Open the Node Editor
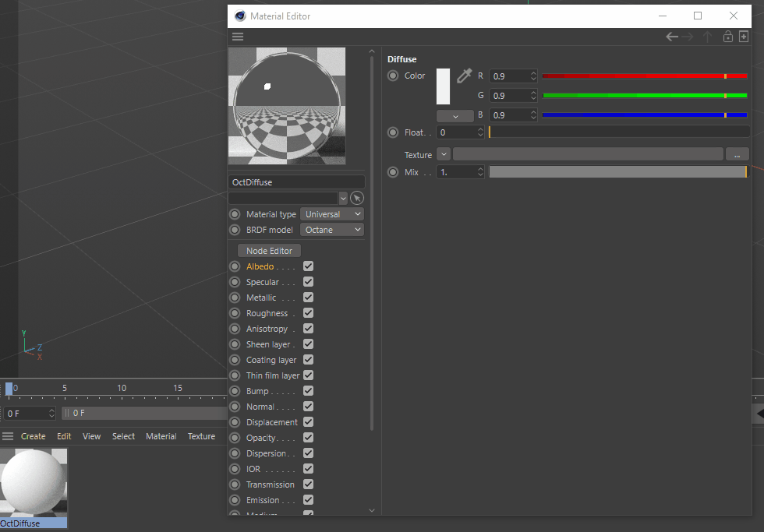 pyautogui.click(x=269, y=251)
